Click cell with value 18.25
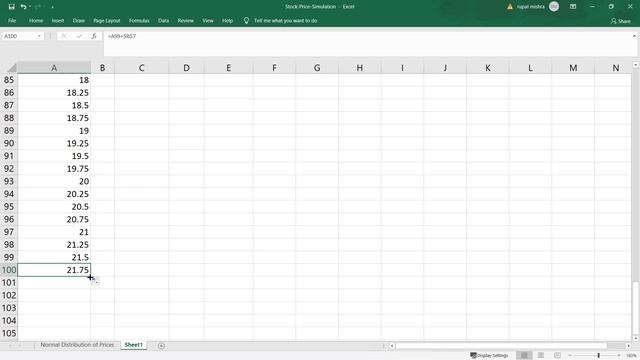Screen dimensions: 640x360 click(x=54, y=93)
